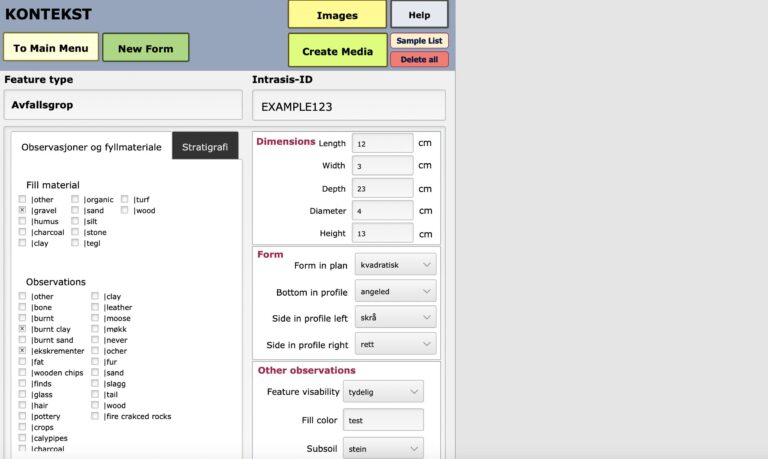Check the fill material wood checkbox
The width and height of the screenshot is (768, 459).
click(124, 210)
